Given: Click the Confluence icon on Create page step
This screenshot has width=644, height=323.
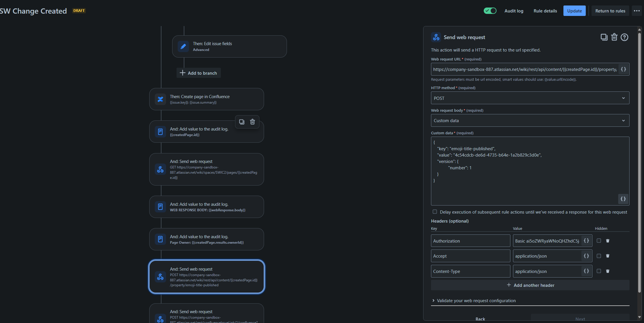Looking at the screenshot, I should tap(160, 99).
